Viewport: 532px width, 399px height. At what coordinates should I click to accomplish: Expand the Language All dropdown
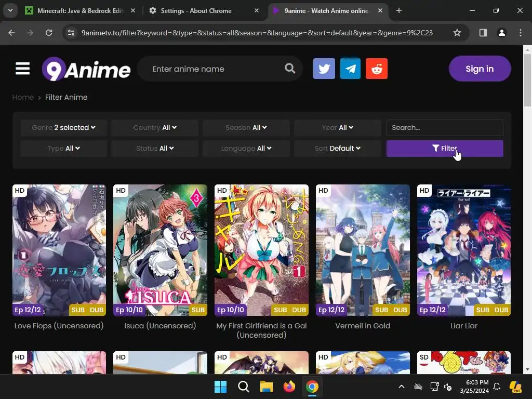pyautogui.click(x=246, y=148)
